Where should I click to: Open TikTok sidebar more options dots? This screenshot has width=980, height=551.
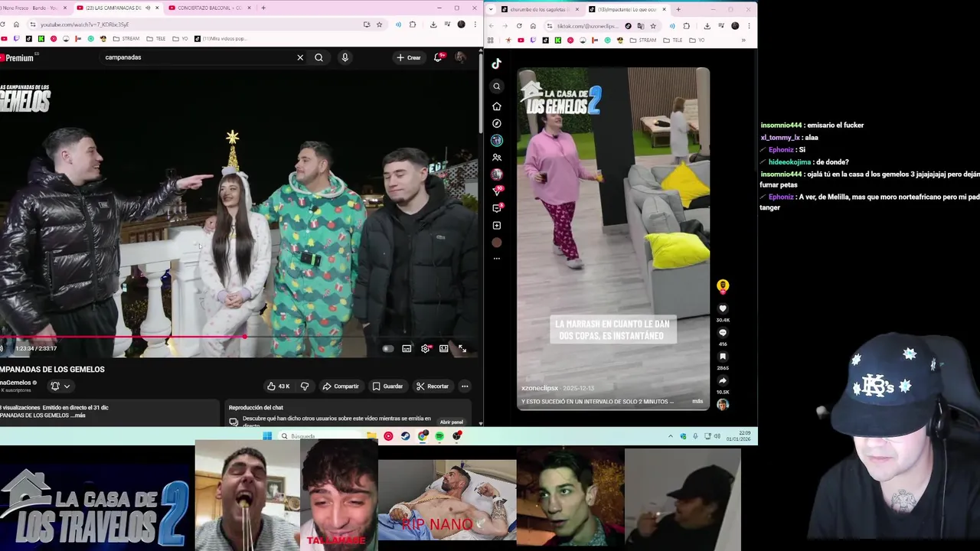click(496, 259)
